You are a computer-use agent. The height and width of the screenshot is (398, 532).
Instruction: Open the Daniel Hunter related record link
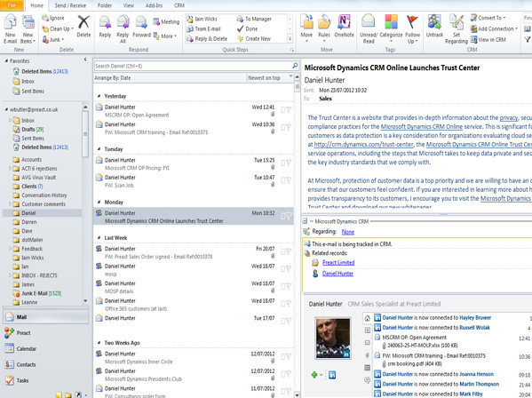coord(337,274)
